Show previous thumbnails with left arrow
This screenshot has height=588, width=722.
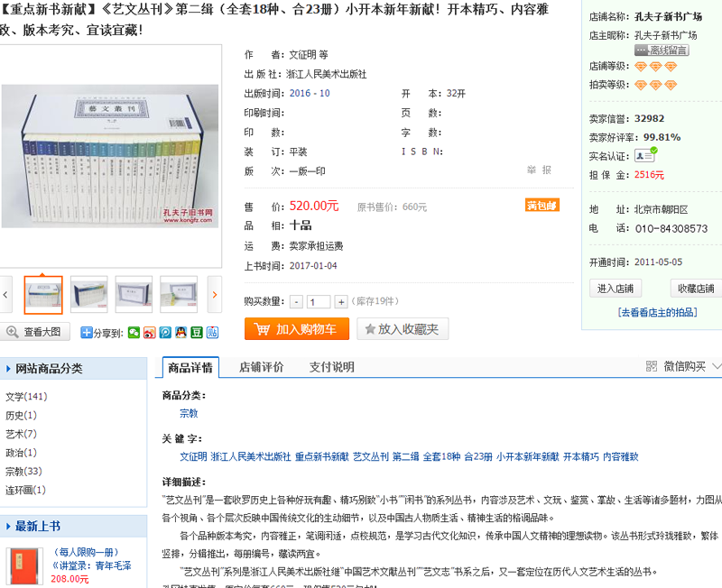click(5, 295)
